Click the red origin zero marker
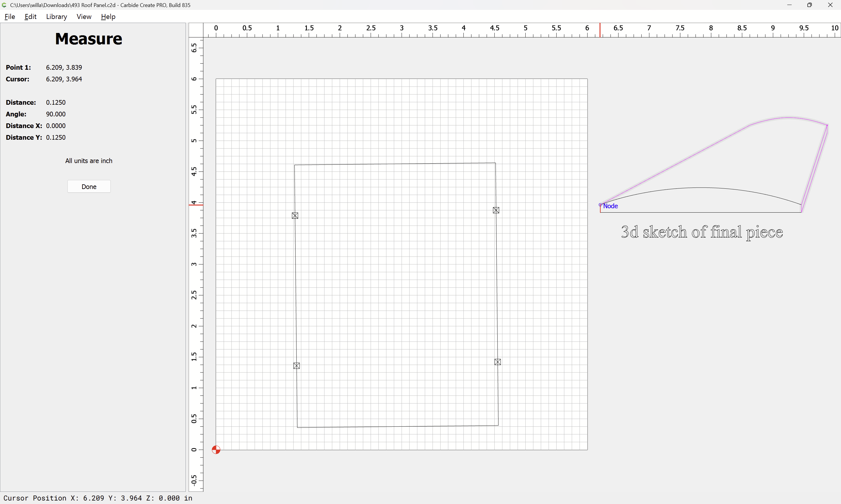841x504 pixels. 216,450
